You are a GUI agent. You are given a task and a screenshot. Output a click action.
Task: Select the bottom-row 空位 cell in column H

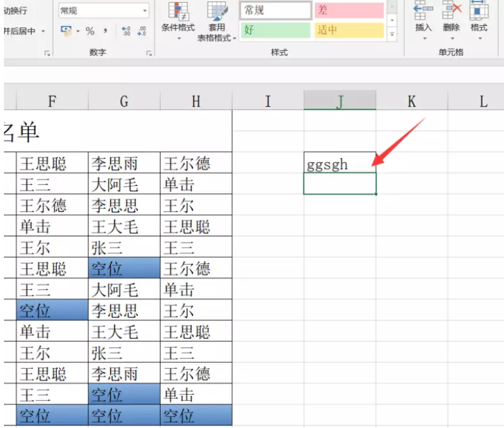click(x=196, y=415)
